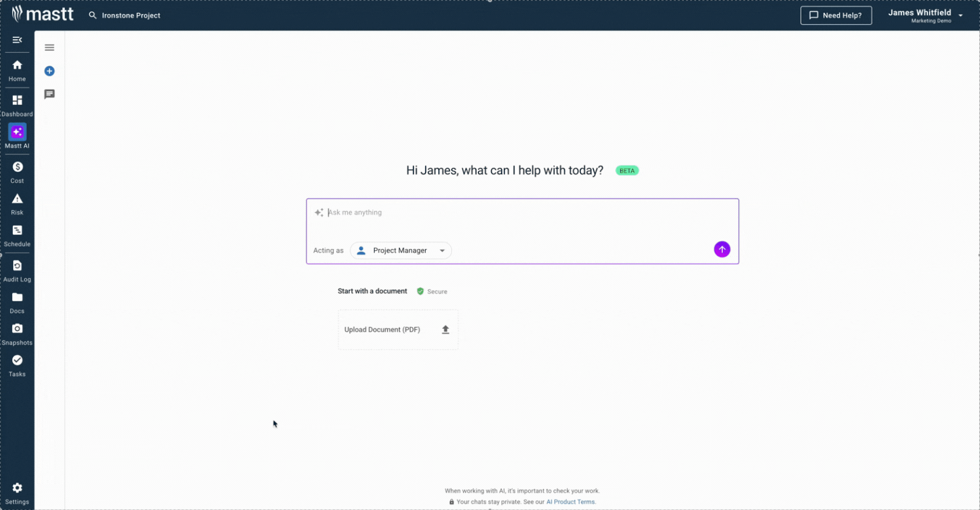The height and width of the screenshot is (510, 980).
Task: View the Audit Log
Action: [x=17, y=269]
